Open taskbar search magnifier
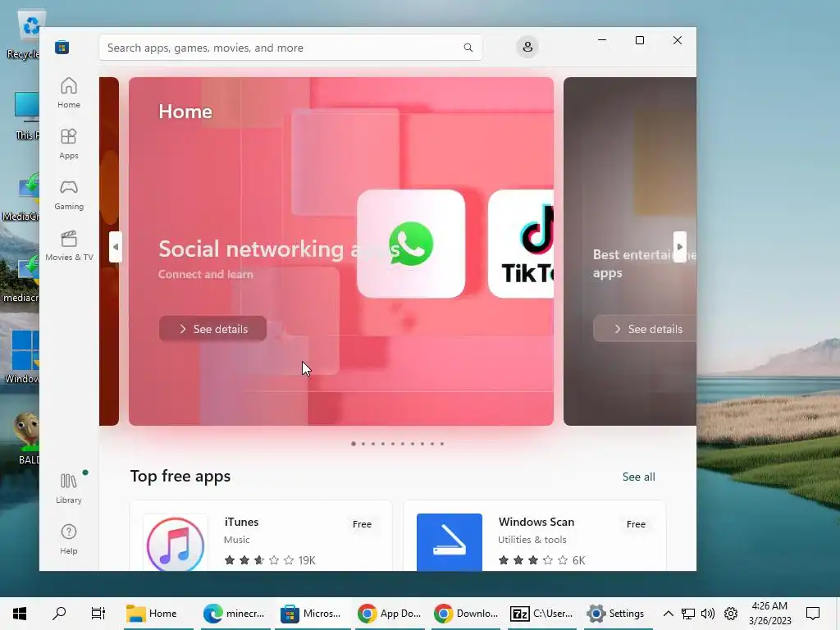 click(x=59, y=614)
